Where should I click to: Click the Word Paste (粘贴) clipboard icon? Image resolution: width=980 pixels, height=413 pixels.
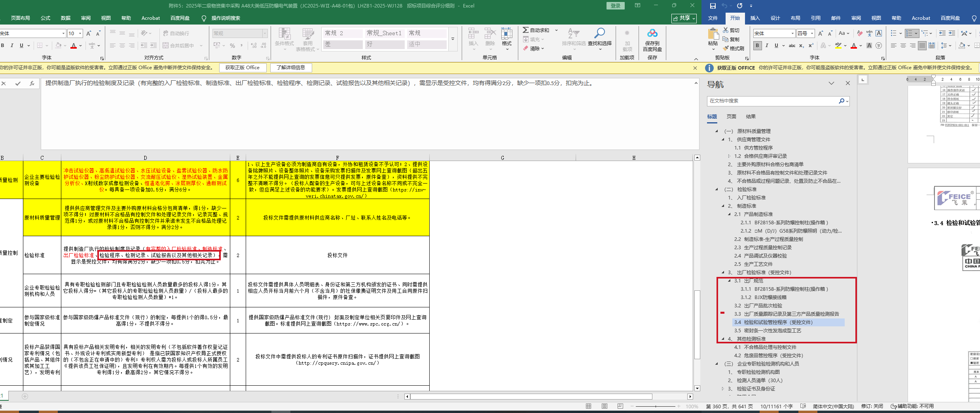point(713,34)
